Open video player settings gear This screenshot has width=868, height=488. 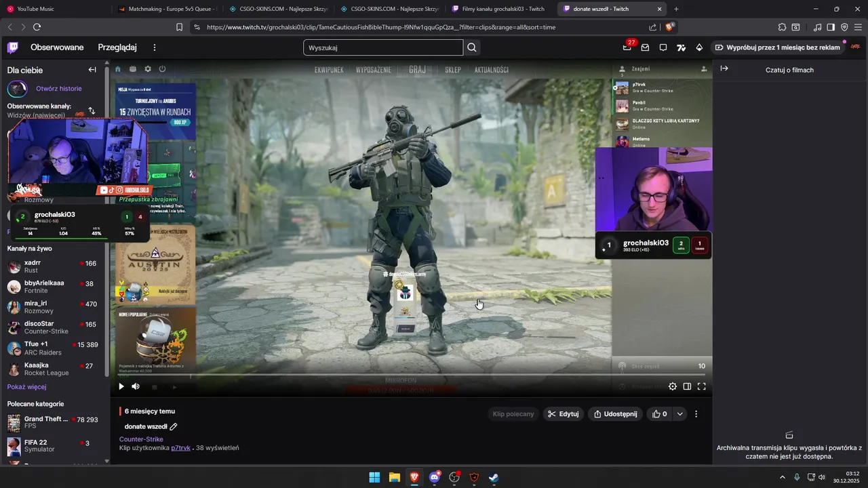(673, 386)
